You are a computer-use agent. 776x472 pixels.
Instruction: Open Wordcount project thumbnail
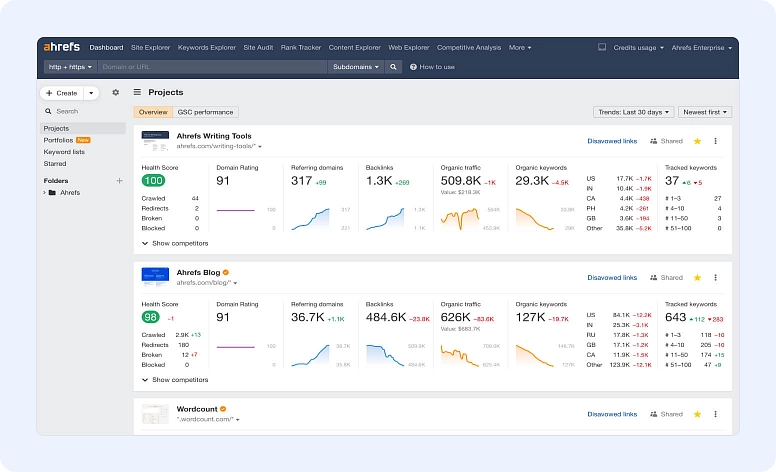click(x=155, y=414)
